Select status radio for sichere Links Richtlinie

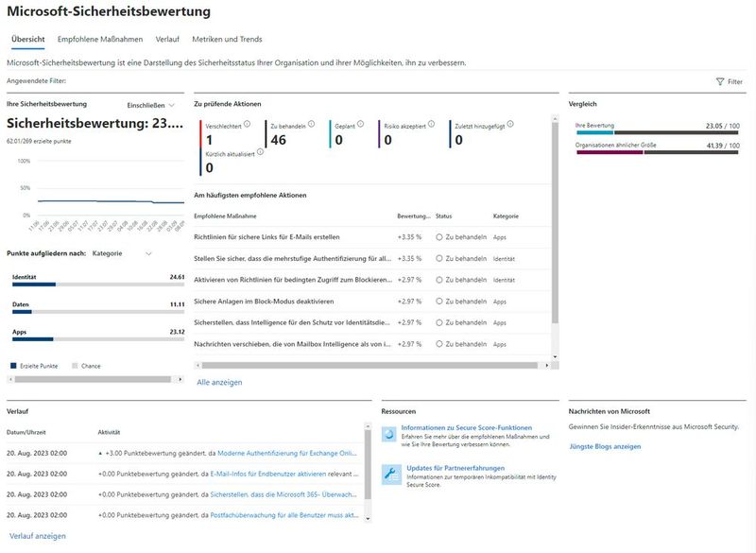coord(439,238)
